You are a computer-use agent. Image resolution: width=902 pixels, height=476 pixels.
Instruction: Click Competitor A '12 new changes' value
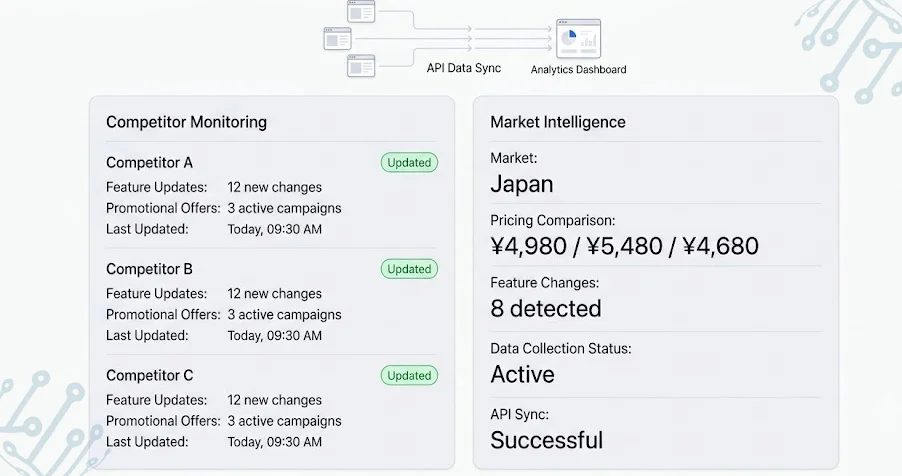tap(274, 187)
